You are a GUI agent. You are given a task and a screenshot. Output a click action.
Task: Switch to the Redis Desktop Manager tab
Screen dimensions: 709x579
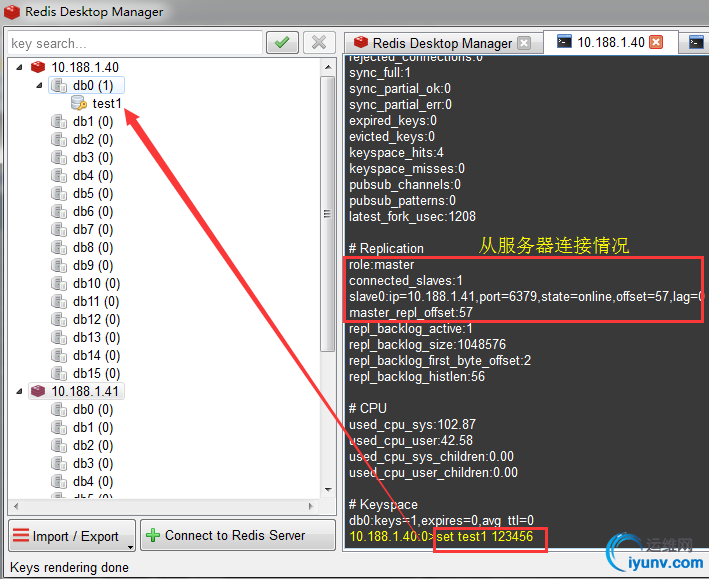coord(442,43)
